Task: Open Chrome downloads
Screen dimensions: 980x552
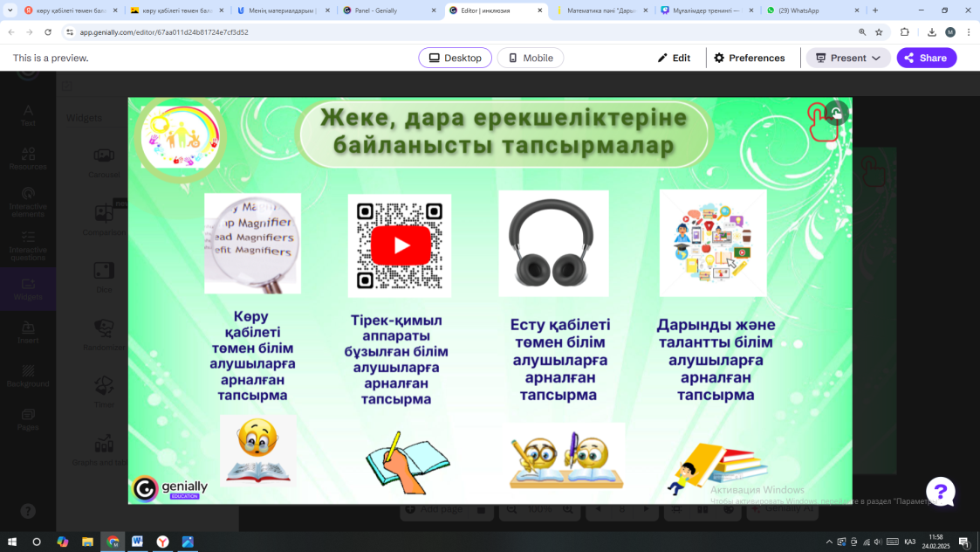Action: click(x=931, y=32)
